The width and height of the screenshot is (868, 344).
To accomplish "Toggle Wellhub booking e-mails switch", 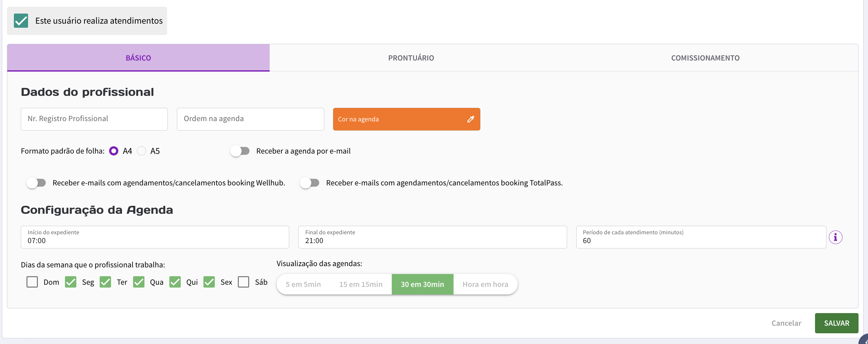I will [36, 183].
